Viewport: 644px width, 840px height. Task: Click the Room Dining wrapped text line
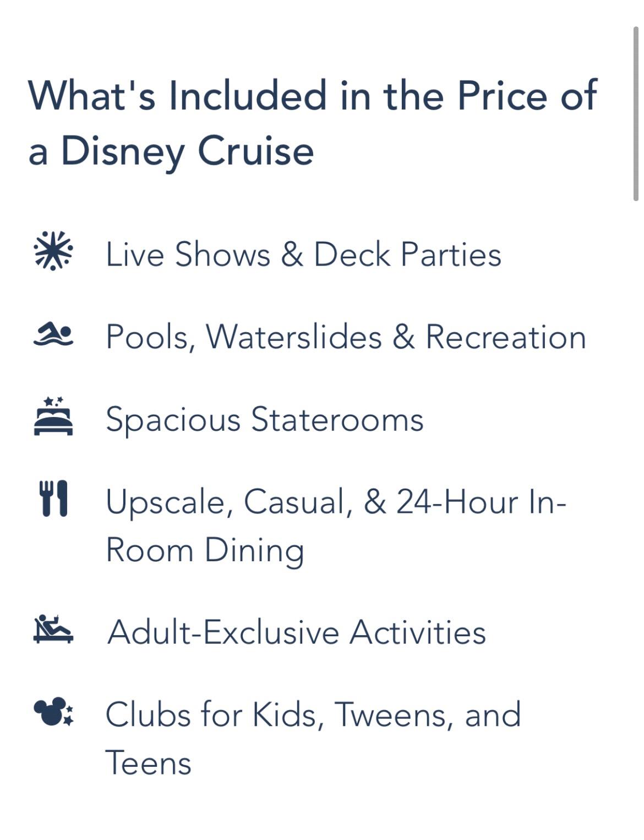pos(205,550)
